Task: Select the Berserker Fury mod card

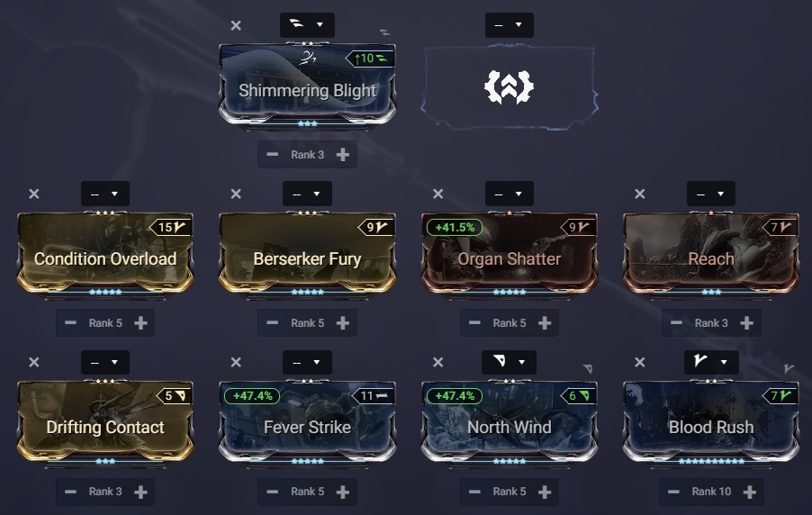Action: click(307, 254)
